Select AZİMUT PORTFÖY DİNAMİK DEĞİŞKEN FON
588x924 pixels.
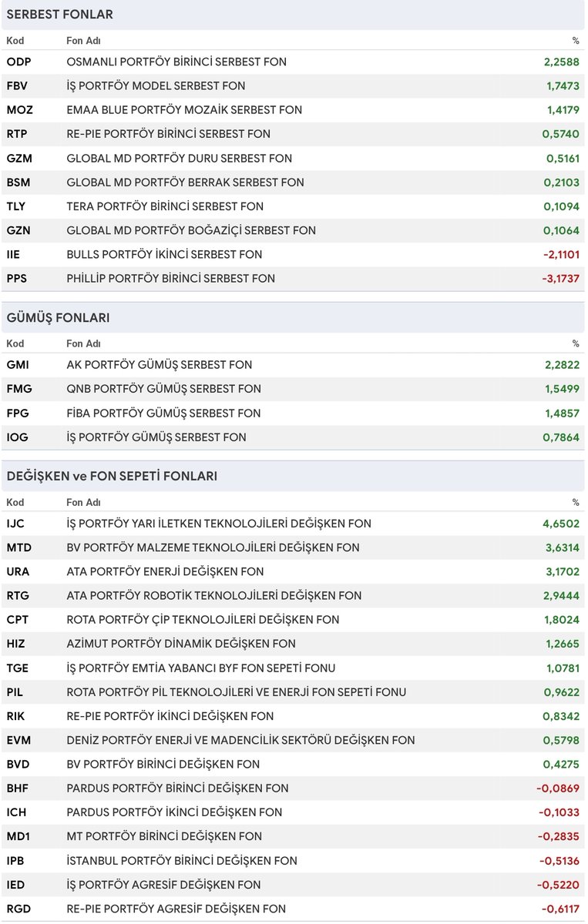(181, 644)
